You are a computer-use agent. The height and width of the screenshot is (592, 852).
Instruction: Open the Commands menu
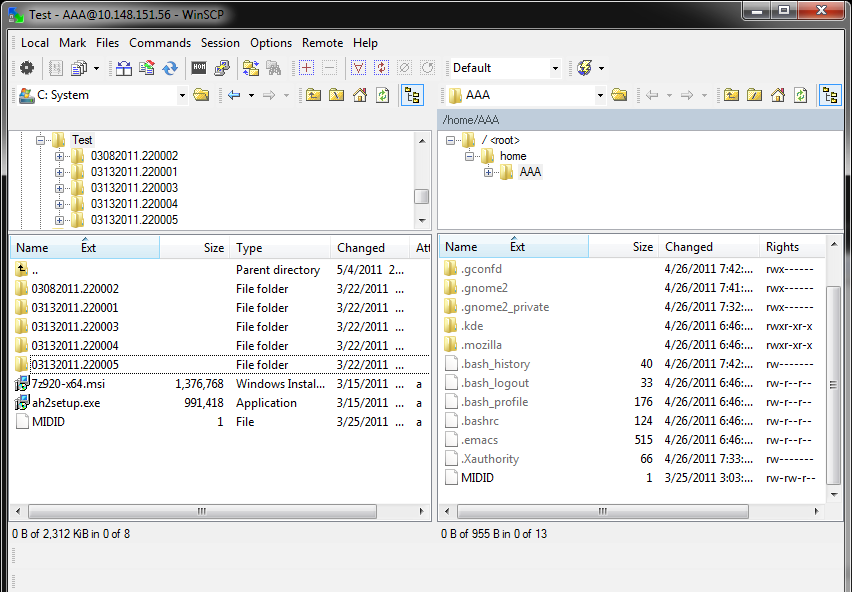click(x=159, y=43)
